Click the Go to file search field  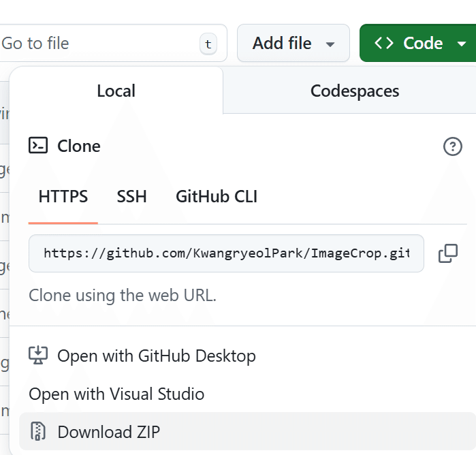pyautogui.click(x=113, y=43)
